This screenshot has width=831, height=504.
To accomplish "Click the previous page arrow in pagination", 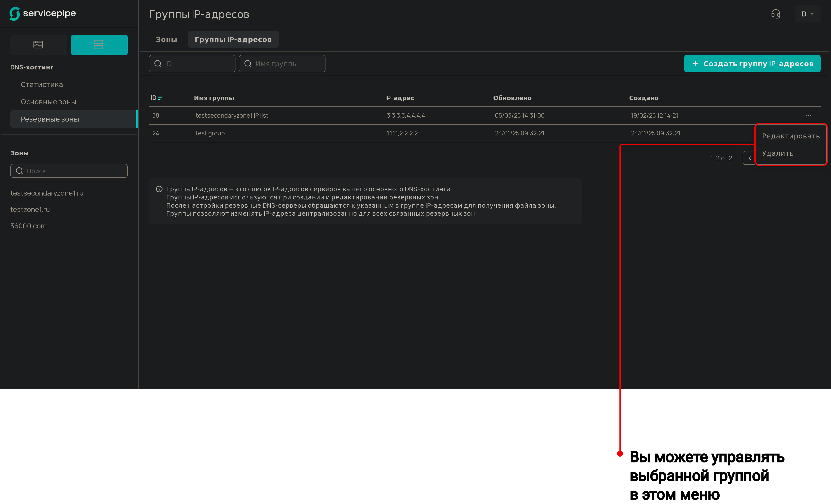I will (x=749, y=158).
